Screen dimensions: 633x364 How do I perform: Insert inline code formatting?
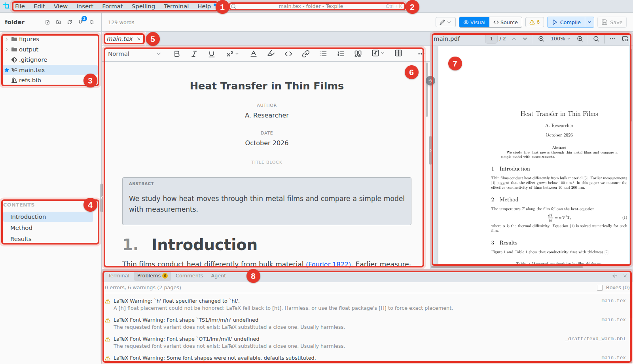point(288,54)
